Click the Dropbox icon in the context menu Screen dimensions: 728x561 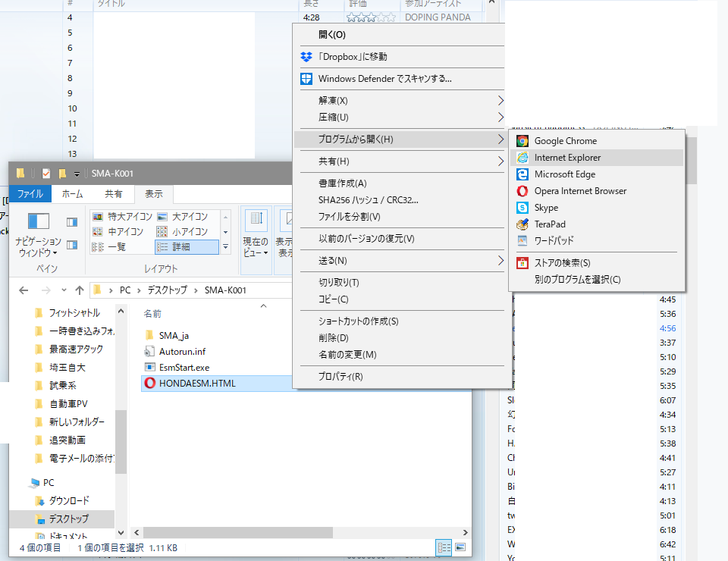point(306,57)
